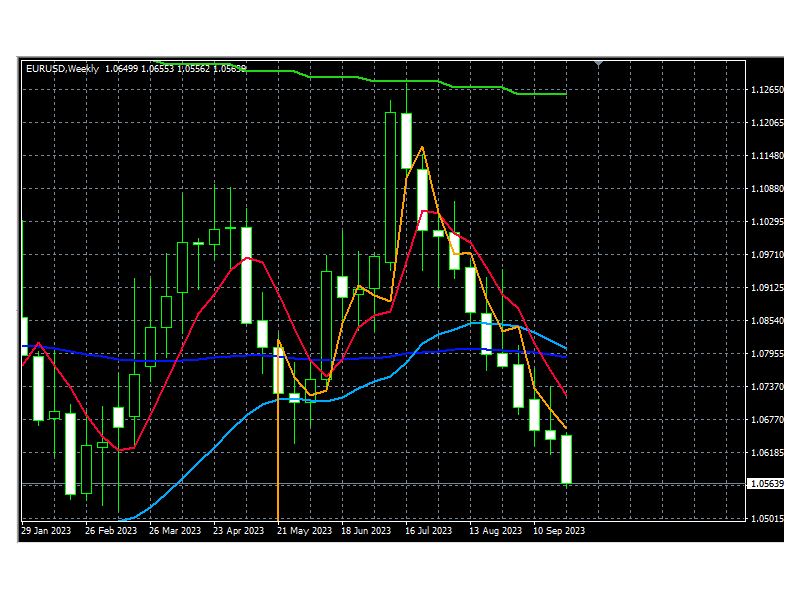The height and width of the screenshot is (600, 800).
Task: Click the current bid price label 1.05639
Action: pos(766,484)
